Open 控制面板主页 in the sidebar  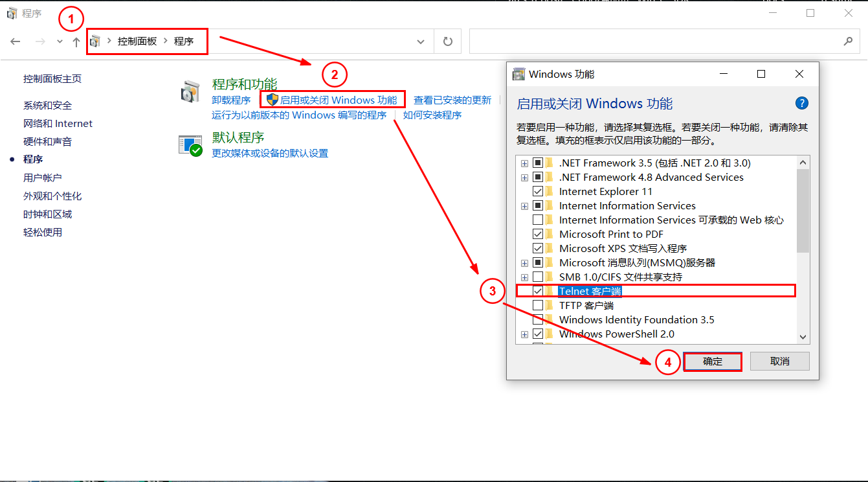52,79
